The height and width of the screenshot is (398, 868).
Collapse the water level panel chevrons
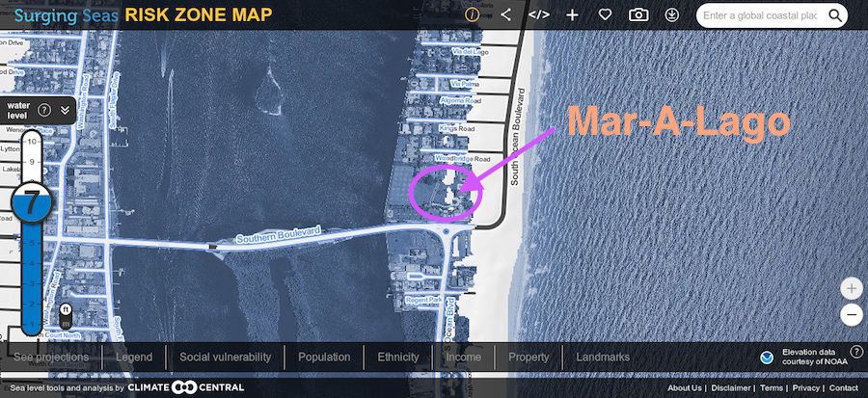65,110
